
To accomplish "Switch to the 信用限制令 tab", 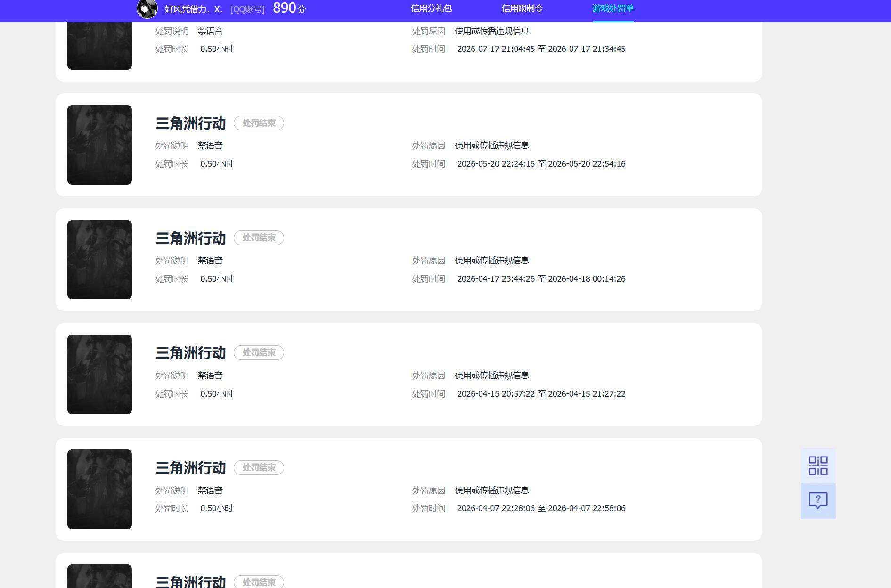I will (522, 8).
